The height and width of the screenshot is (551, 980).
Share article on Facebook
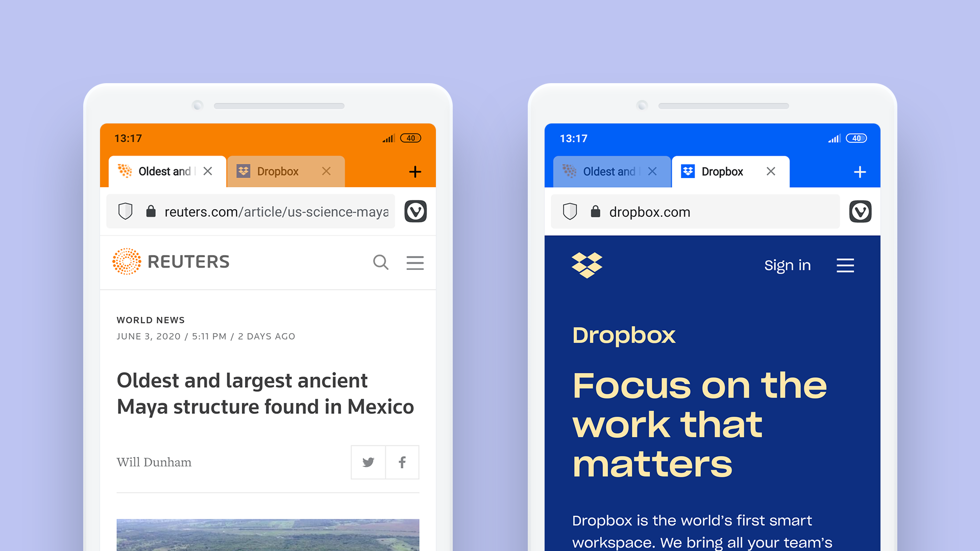tap(402, 462)
